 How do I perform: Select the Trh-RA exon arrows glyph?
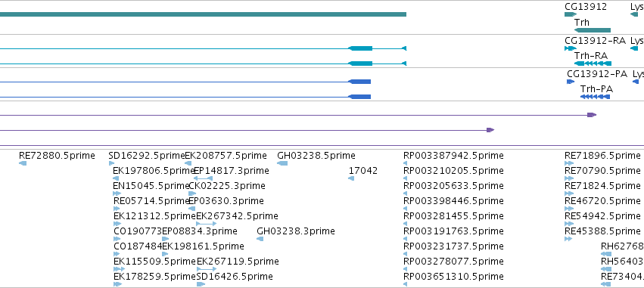click(593, 63)
